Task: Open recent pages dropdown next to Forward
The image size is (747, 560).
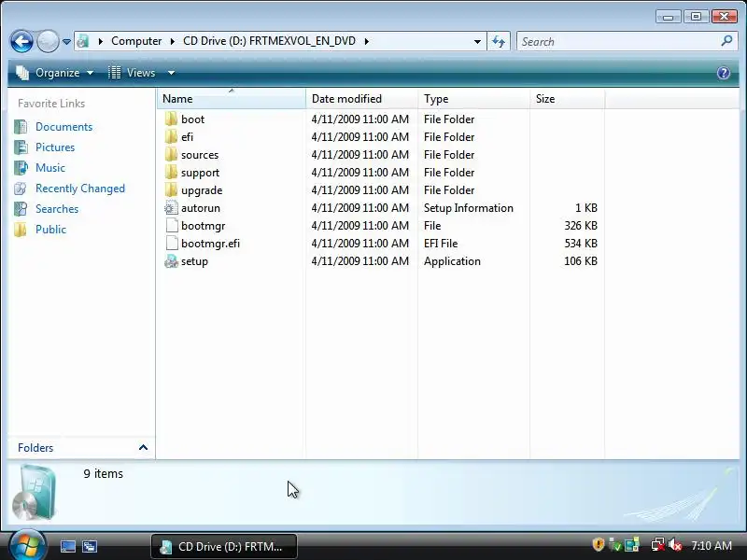Action: pyautogui.click(x=66, y=42)
